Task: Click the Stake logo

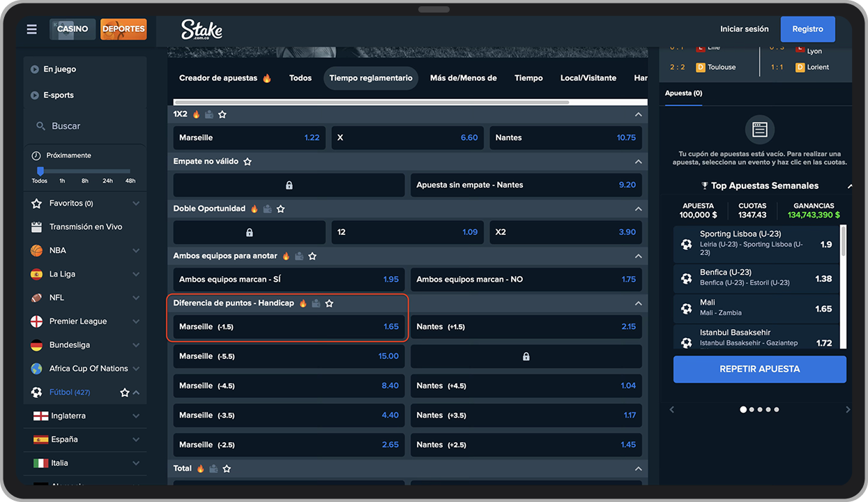Action: click(x=201, y=29)
